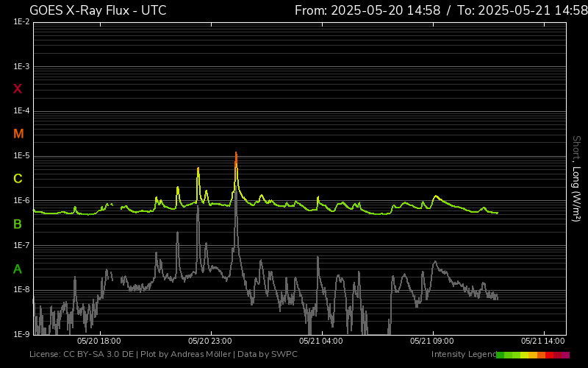The width and height of the screenshot is (588, 368).
Task: Click the license and credits text at bottom
Action: (163, 355)
